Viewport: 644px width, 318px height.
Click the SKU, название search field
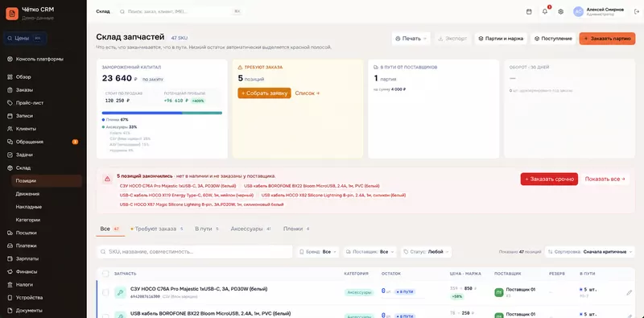(195, 252)
